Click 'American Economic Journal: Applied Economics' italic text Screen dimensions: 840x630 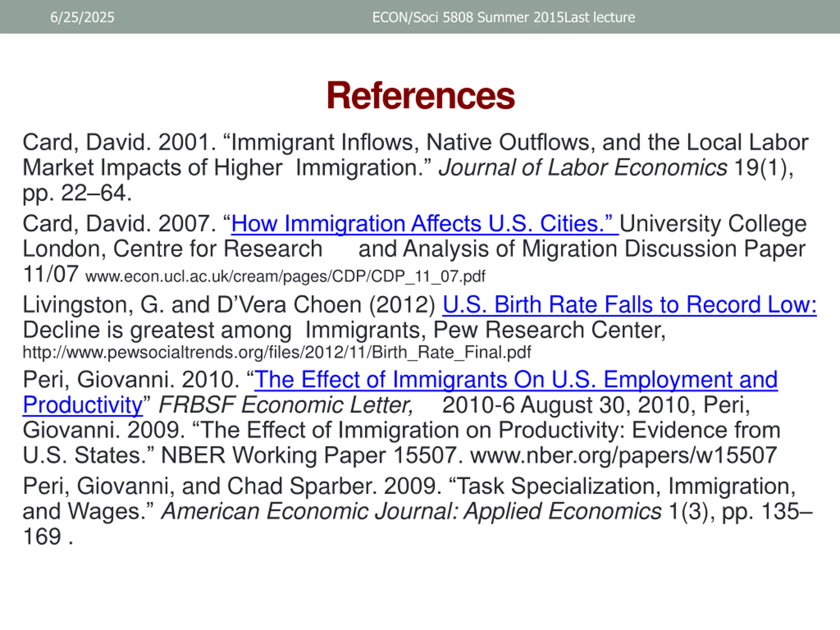(x=411, y=512)
